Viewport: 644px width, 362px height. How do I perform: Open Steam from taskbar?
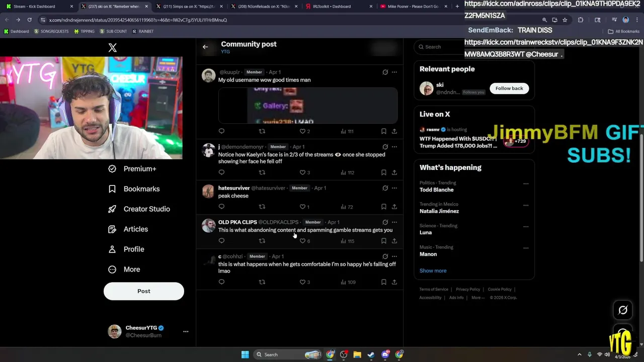coord(371,354)
